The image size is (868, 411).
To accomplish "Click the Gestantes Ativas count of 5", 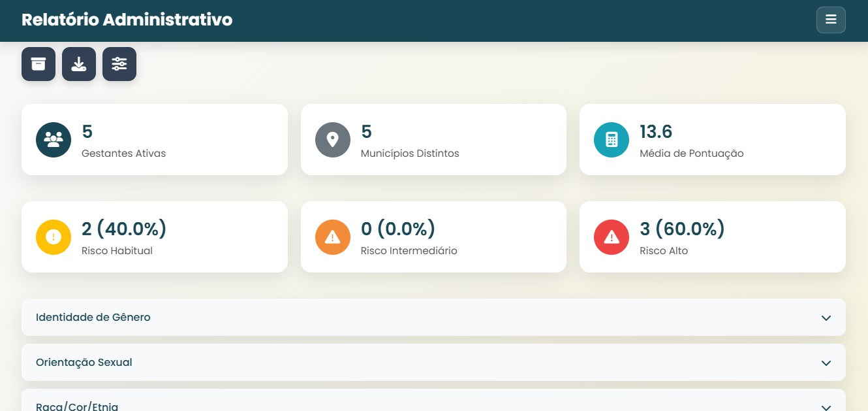I will (87, 132).
